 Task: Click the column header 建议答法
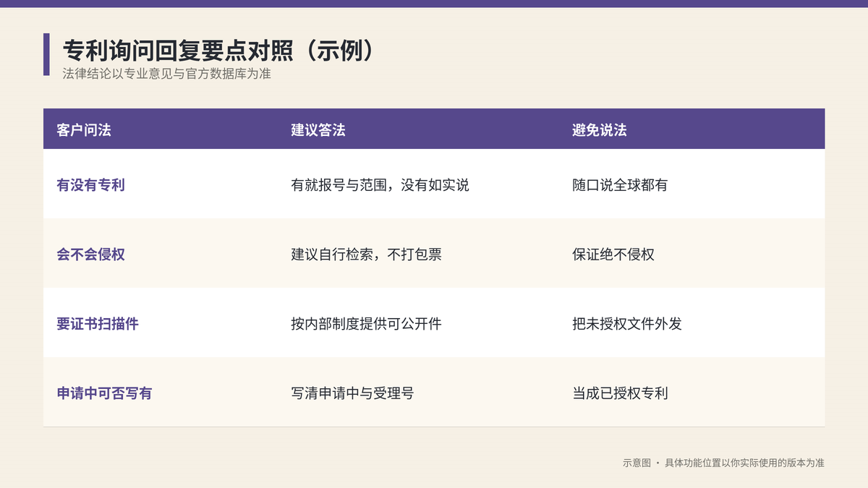318,130
